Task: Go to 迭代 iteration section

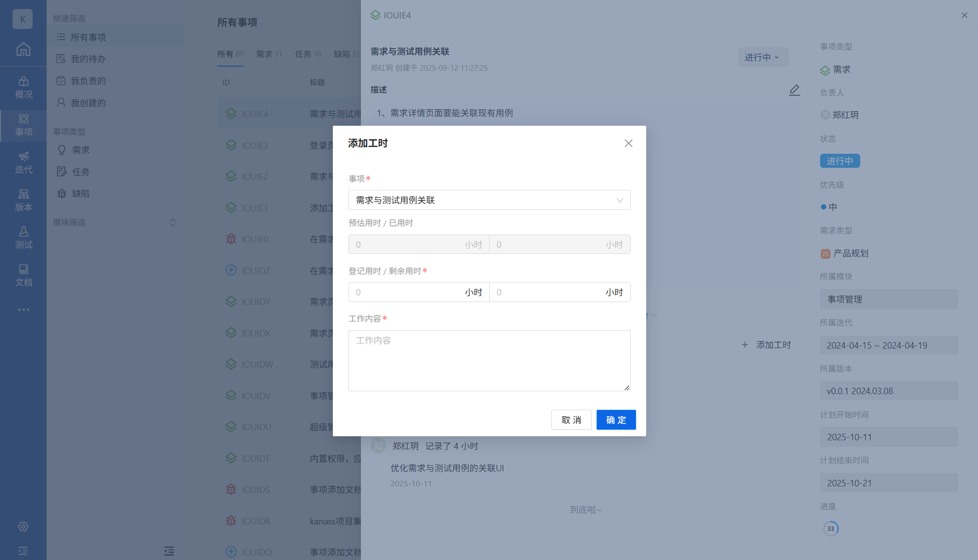Action: pos(23,163)
